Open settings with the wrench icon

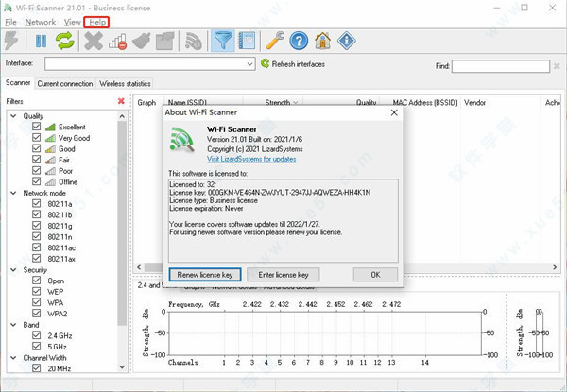pyautogui.click(x=275, y=41)
